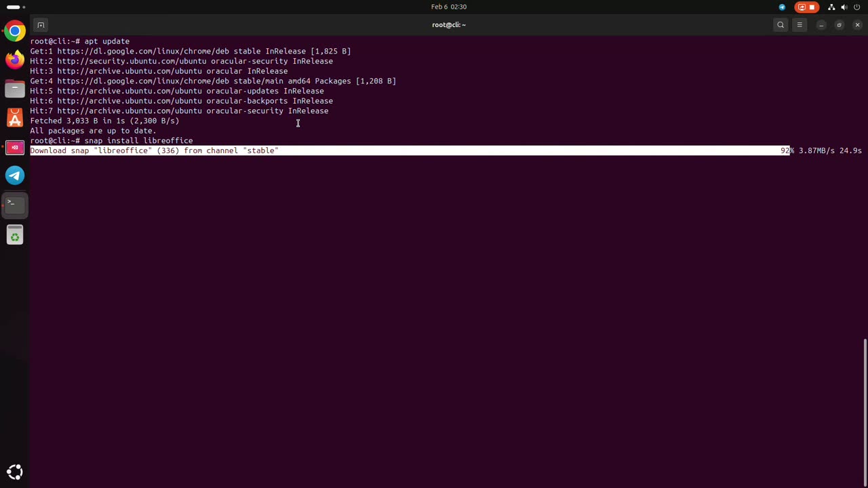Screen dimensions: 868x488
Task: Open the terminal hamburger menu
Action: point(800,25)
